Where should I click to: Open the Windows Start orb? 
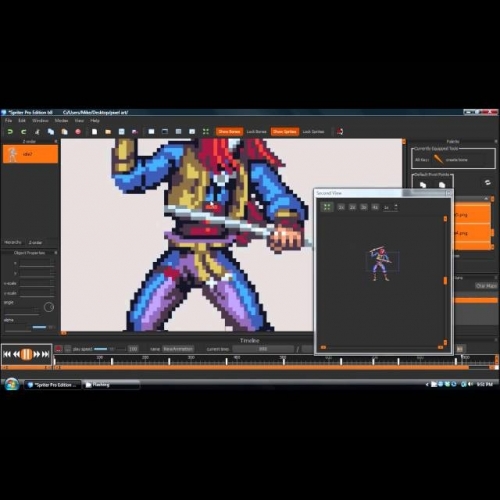click(12, 384)
